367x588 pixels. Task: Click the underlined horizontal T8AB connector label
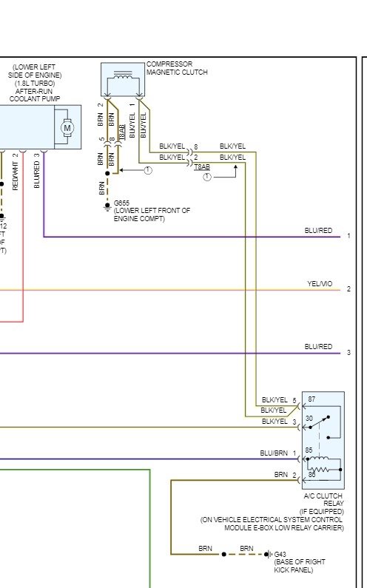point(202,167)
